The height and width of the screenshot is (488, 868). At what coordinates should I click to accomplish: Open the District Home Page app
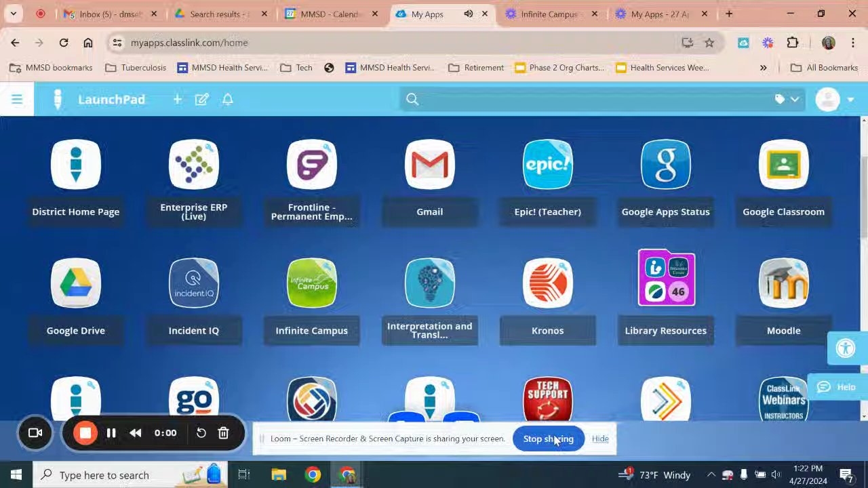click(x=76, y=165)
